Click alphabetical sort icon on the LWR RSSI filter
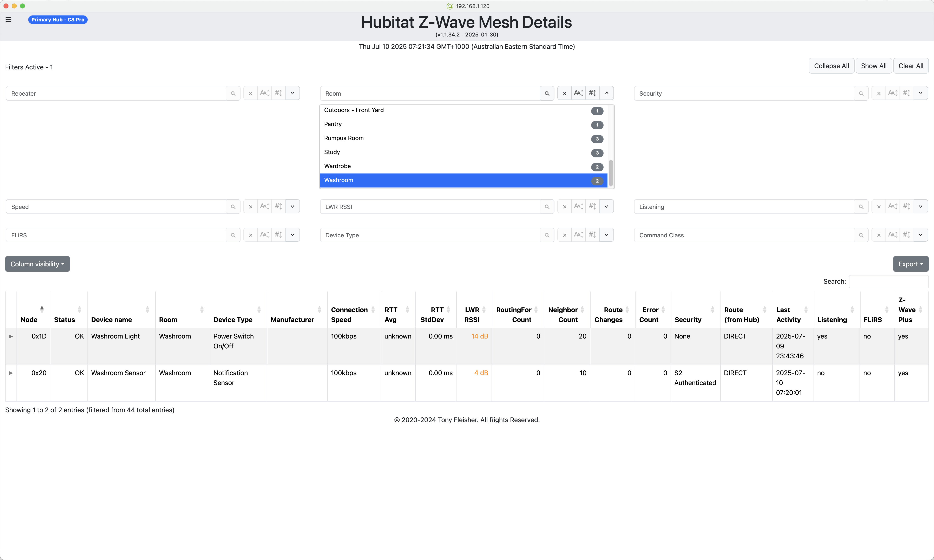934x560 pixels. coord(578,206)
